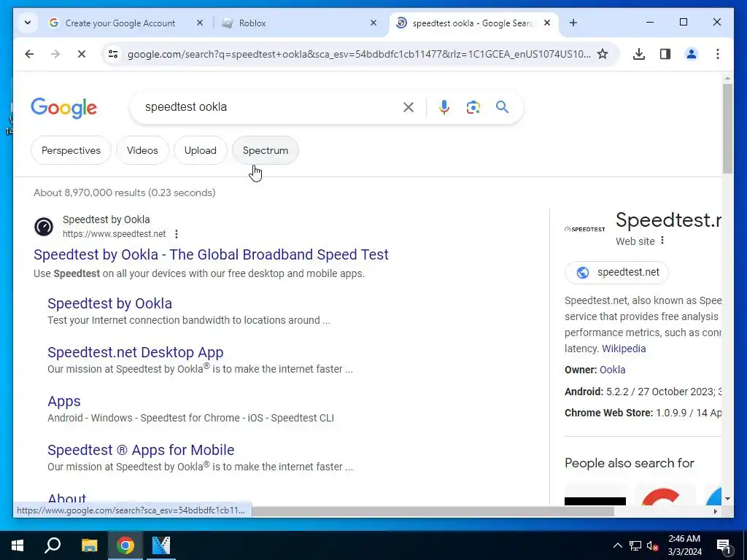Open Chrome downloads icon
Image resolution: width=747 pixels, height=560 pixels.
[639, 54]
